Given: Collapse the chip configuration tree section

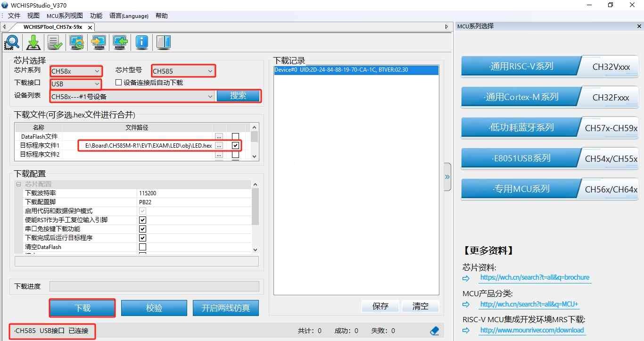Looking at the screenshot, I should pos(19,184).
